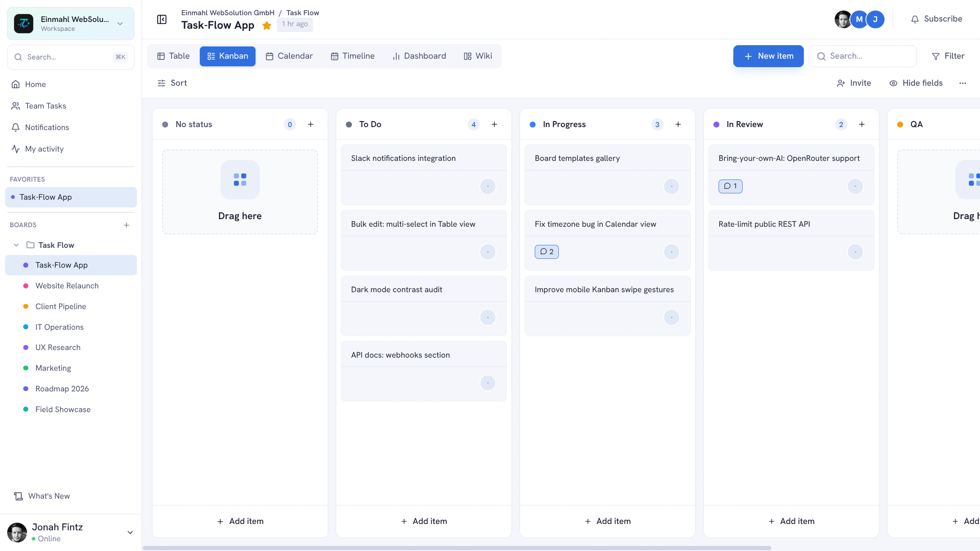Click the M member avatar
The height and width of the screenshot is (551, 980).
click(x=859, y=19)
